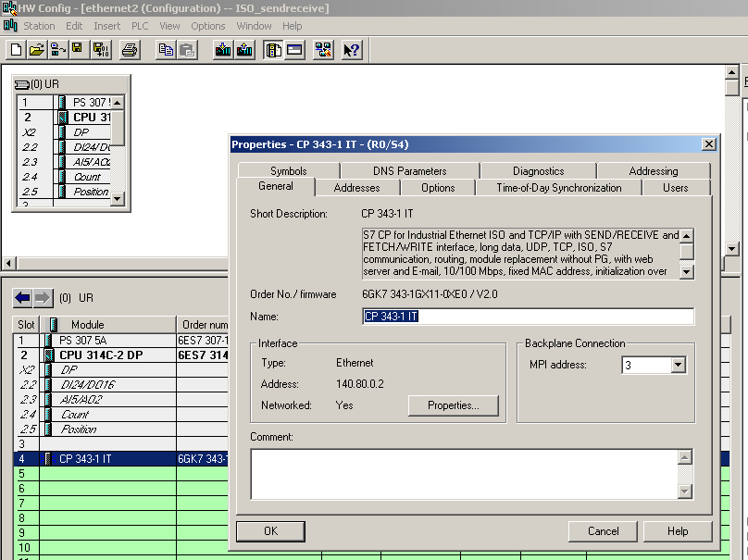748x560 pixels.
Task: Click the New station toolbar icon
Action: tap(16, 50)
